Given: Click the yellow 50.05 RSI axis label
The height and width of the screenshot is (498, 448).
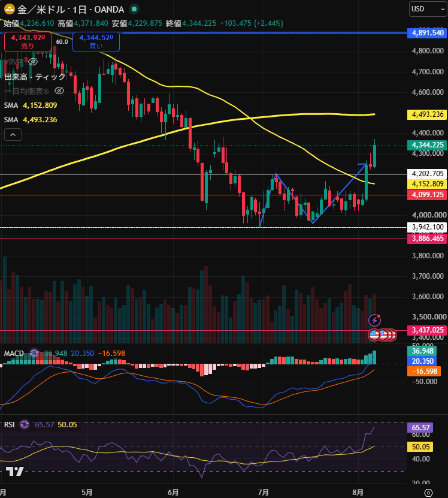Looking at the screenshot, I should coord(420,447).
